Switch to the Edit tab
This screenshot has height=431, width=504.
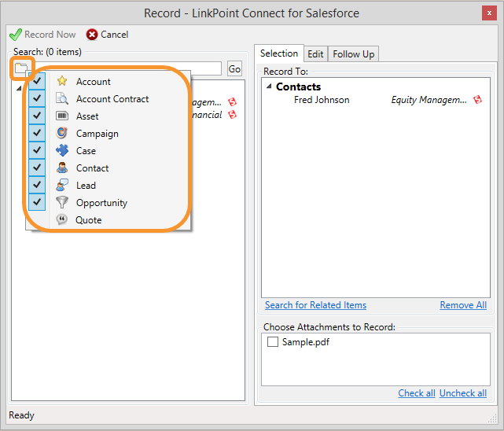pos(315,54)
